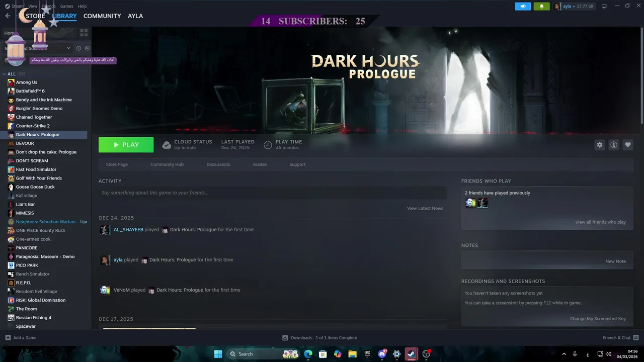Viewport: 644px width, 362px height.
Task: Go to the COMMUNITY tab
Action: 102,16
